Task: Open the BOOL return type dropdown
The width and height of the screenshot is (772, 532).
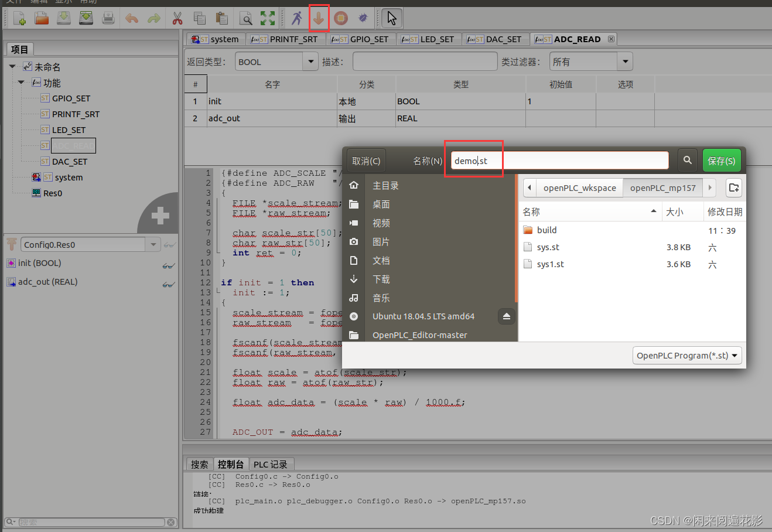Action: pyautogui.click(x=310, y=61)
